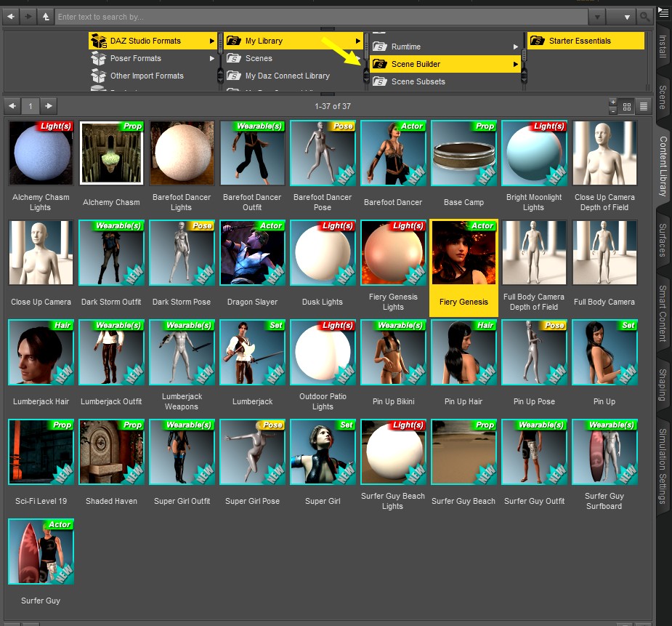672x626 pixels.
Task: Open the Smart Content tab
Action: click(663, 313)
